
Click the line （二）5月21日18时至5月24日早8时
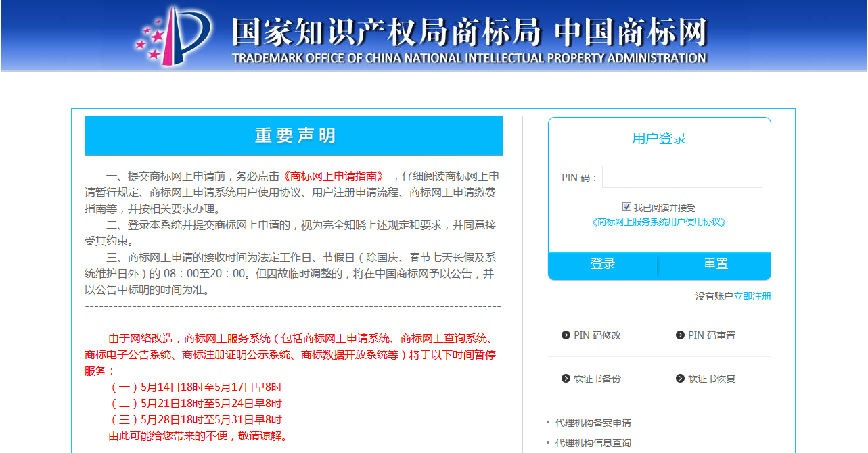coord(195,404)
